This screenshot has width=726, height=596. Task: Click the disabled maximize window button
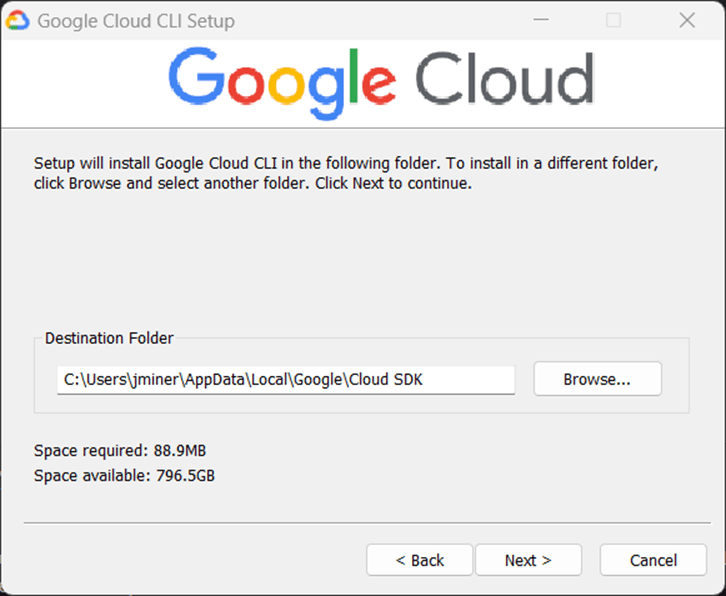[614, 20]
